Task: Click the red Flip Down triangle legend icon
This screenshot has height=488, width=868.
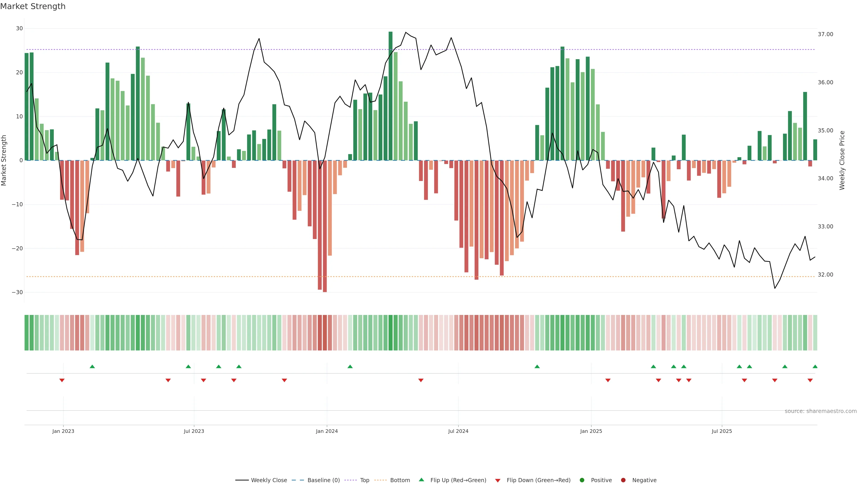Action: tap(498, 481)
